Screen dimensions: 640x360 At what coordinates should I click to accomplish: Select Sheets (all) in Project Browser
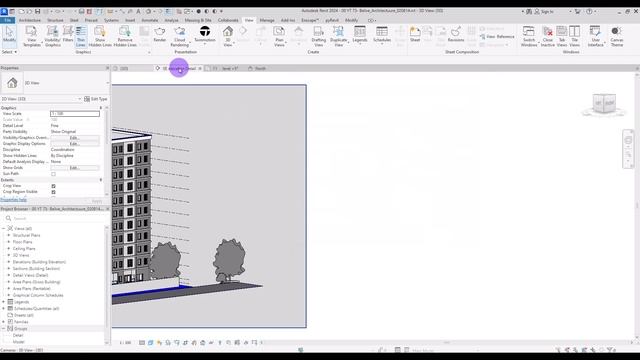click(x=24, y=316)
